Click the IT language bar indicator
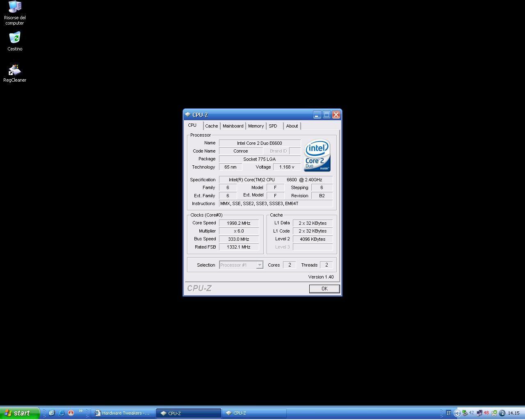525x420 pixels. (x=448, y=413)
